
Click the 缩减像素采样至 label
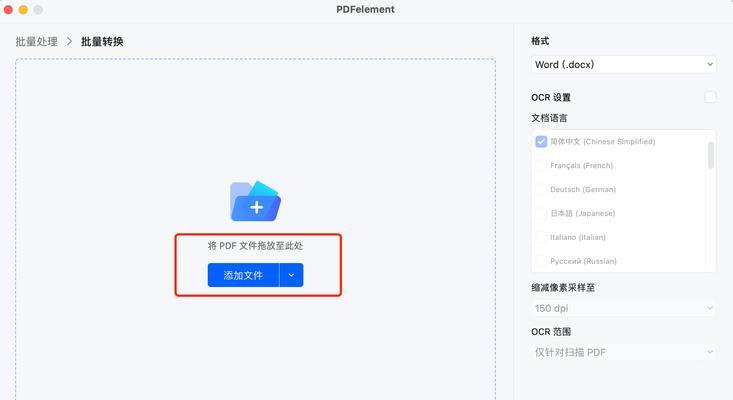pyautogui.click(x=563, y=287)
